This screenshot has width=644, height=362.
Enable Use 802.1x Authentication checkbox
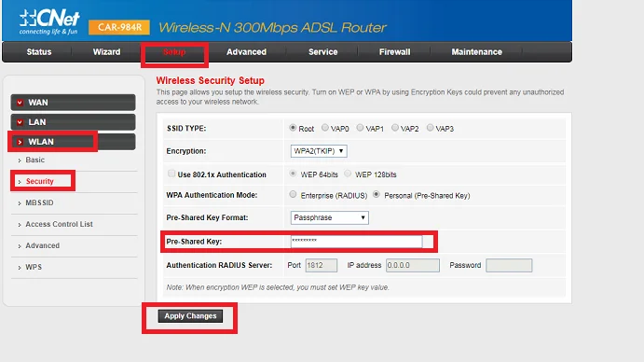pos(171,174)
